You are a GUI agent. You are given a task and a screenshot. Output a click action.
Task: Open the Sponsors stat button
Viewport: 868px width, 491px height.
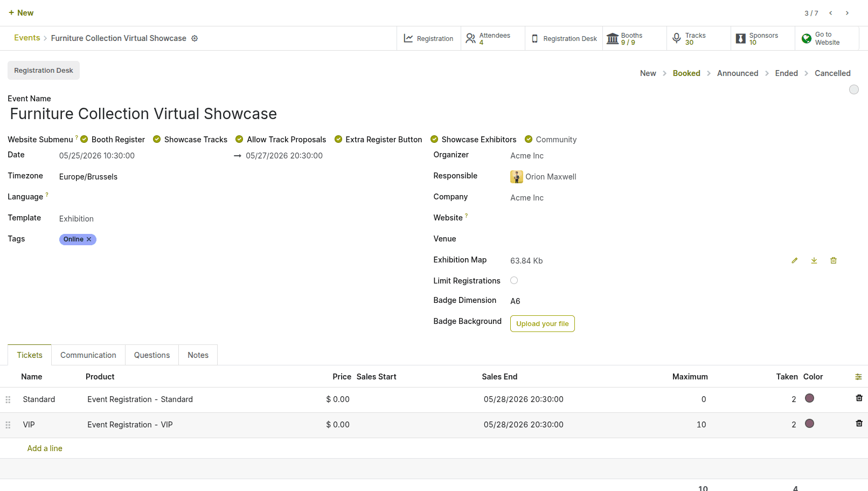pyautogui.click(x=762, y=38)
